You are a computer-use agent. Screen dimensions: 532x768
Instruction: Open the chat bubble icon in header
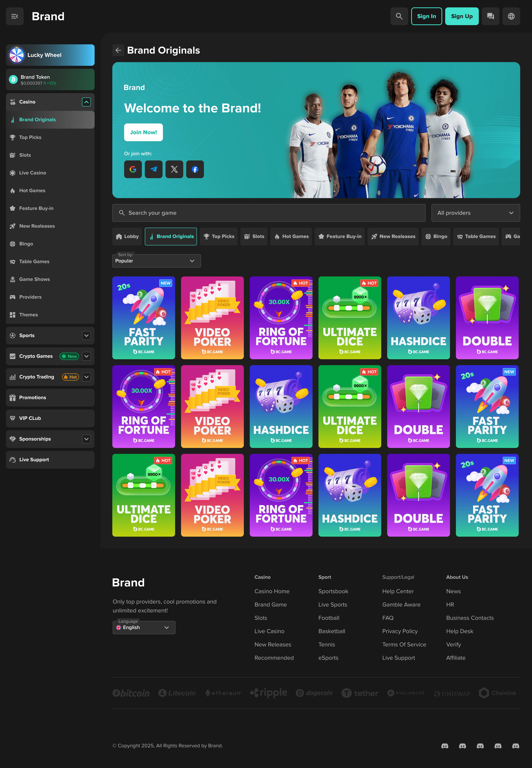coord(490,16)
